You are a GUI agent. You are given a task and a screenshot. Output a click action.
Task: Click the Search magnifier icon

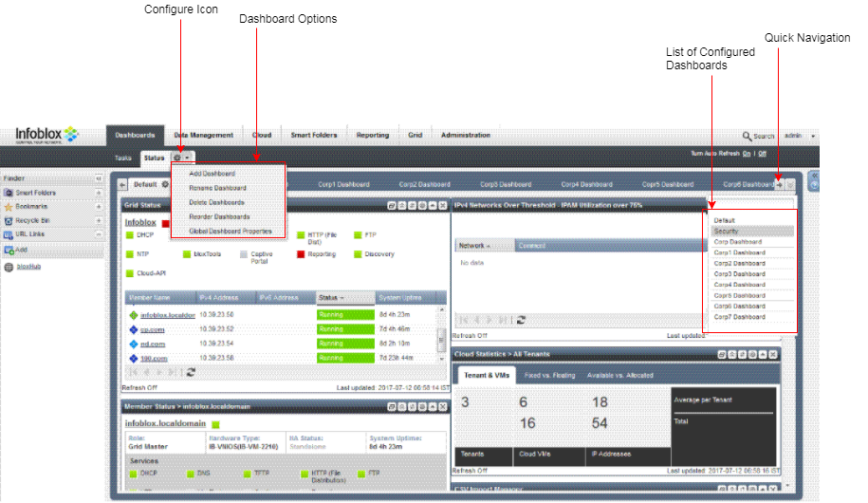tap(747, 136)
